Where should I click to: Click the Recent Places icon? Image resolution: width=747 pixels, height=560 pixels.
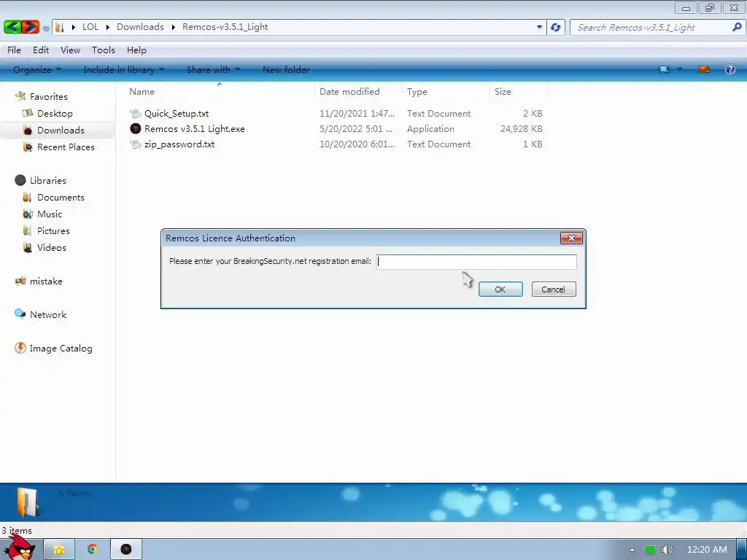[28, 147]
